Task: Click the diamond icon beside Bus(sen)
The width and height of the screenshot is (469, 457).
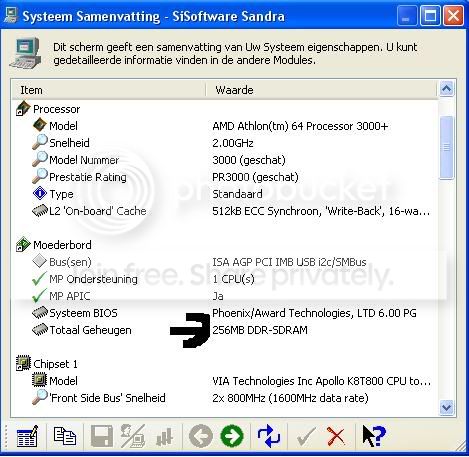Action: pyautogui.click(x=39, y=261)
